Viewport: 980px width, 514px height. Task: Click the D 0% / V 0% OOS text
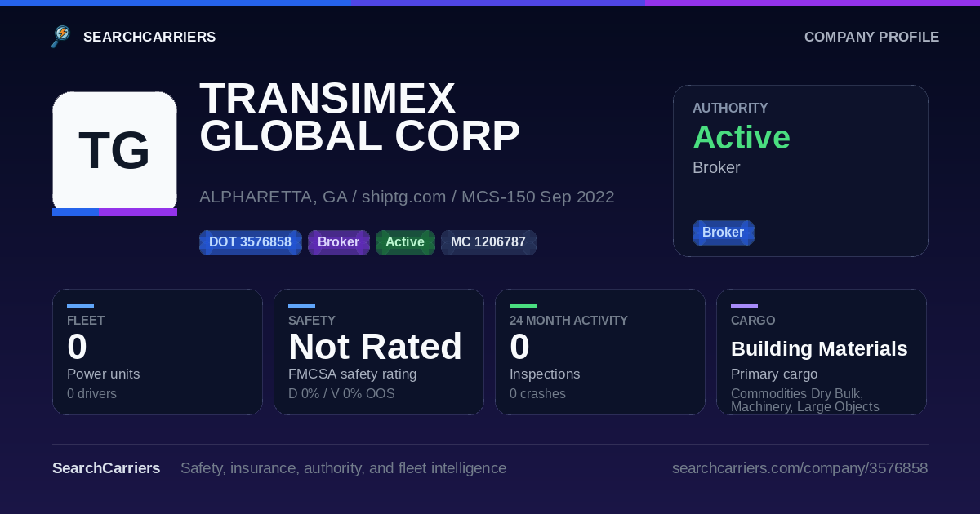[x=341, y=394]
